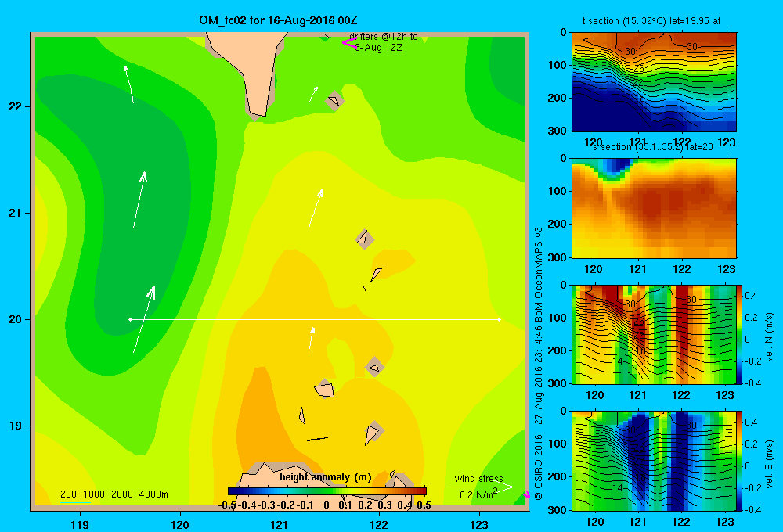
Task: Click the height anomaly color bar
Action: coord(327,491)
